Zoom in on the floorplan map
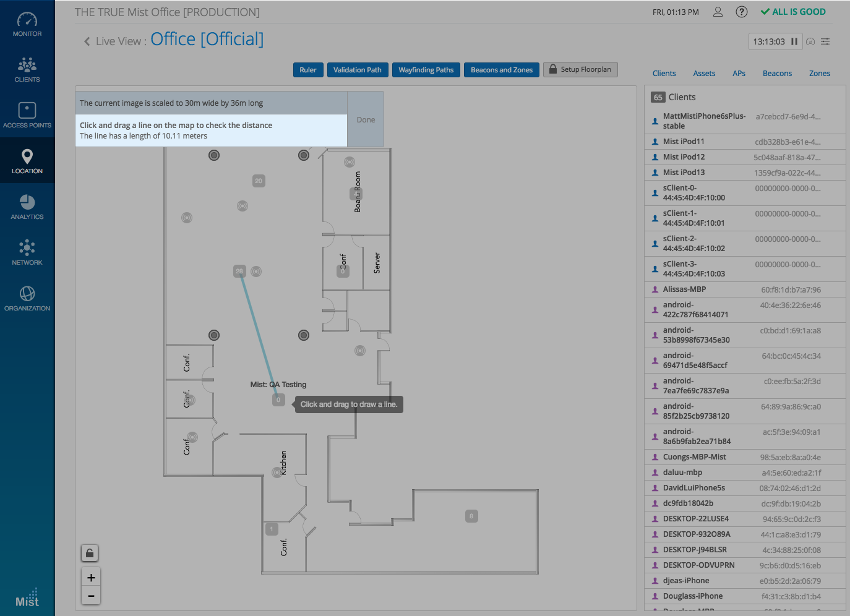 click(x=91, y=578)
